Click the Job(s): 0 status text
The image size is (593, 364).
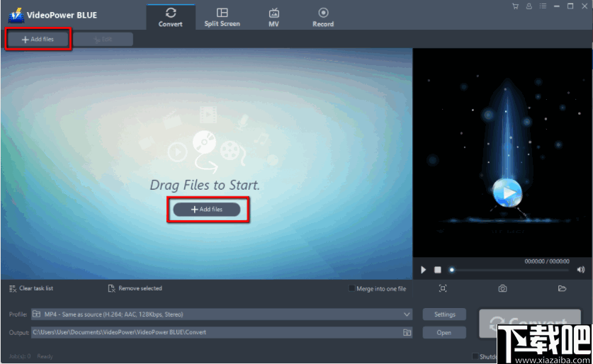pyautogui.click(x=20, y=356)
